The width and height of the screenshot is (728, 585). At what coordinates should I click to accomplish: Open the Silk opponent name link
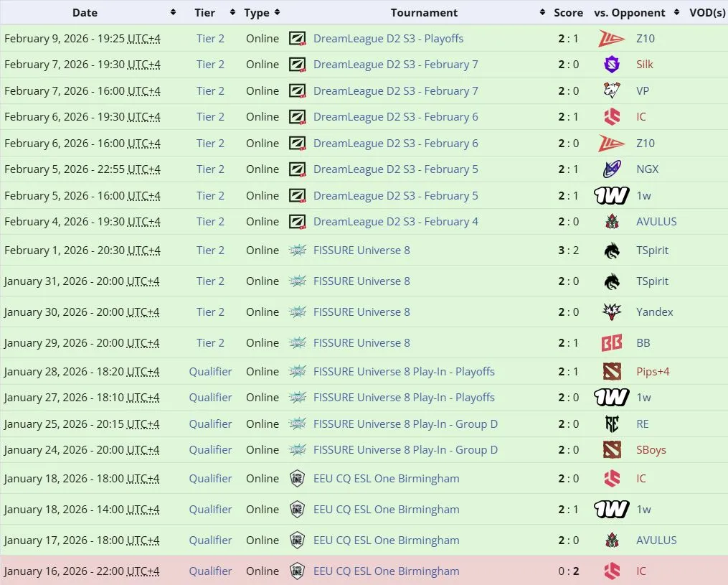pos(644,64)
